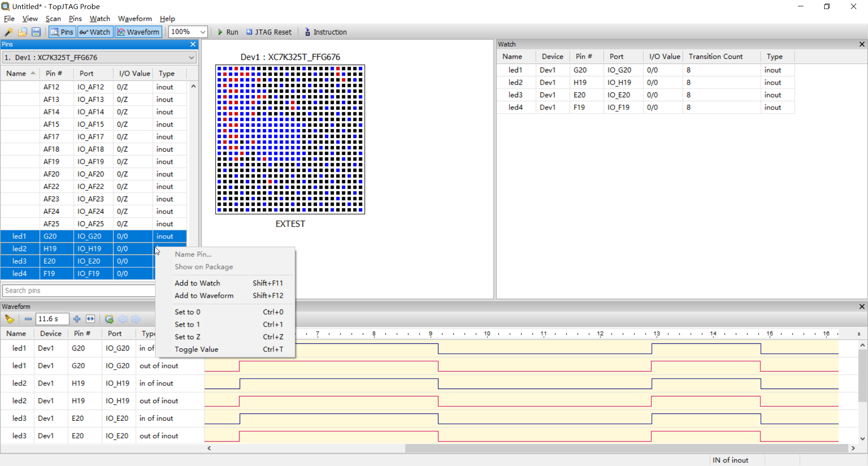Click the I/O Value column header in the Watch panel
868x466 pixels.
[664, 57]
